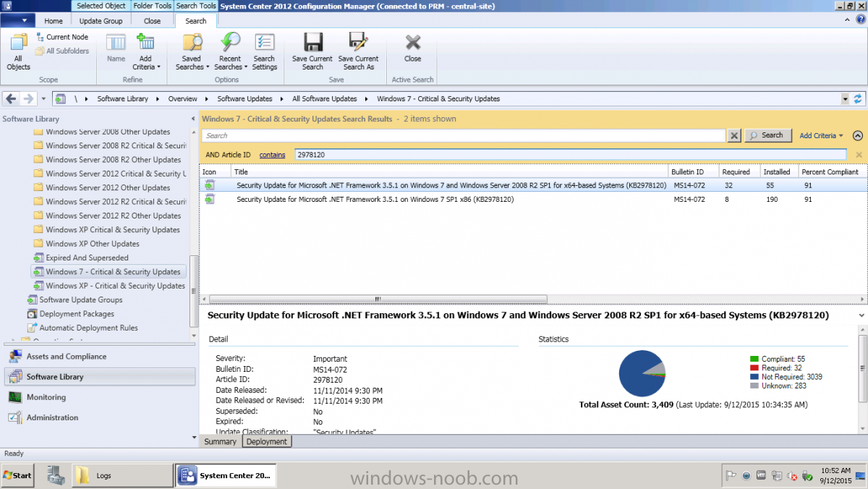Select Windows XP Other Updates folder

[93, 244]
